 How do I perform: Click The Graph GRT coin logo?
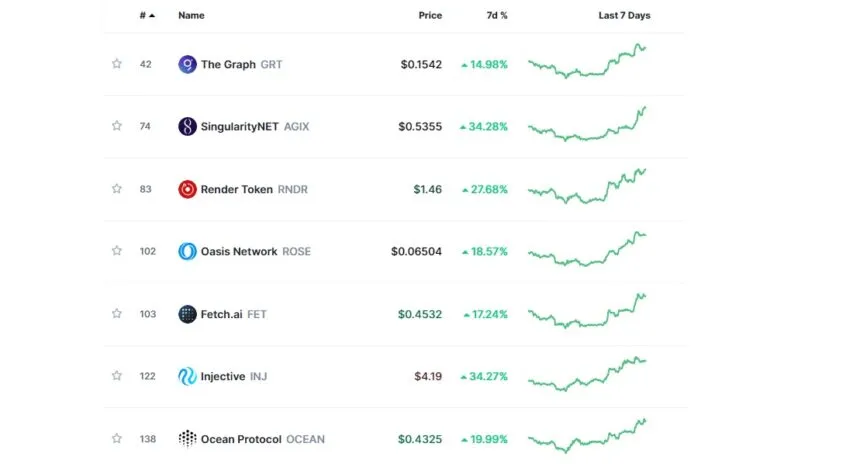click(187, 64)
